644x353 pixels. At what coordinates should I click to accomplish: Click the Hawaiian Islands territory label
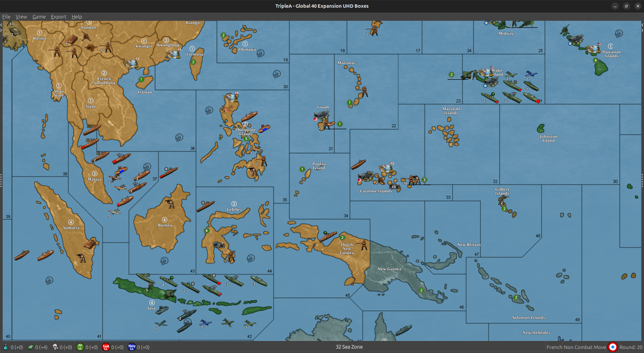(x=611, y=54)
